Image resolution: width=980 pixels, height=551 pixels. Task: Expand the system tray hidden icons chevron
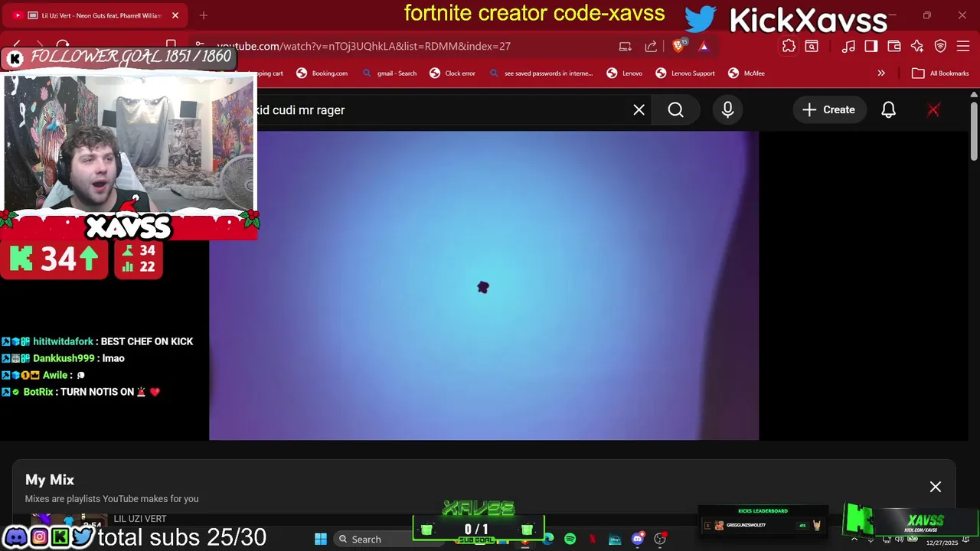[854, 540]
